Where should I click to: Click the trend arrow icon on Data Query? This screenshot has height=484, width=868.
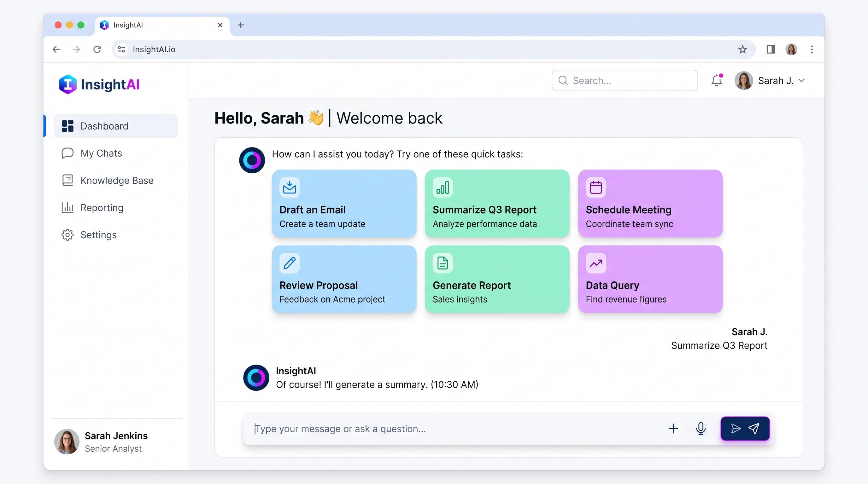(x=596, y=263)
